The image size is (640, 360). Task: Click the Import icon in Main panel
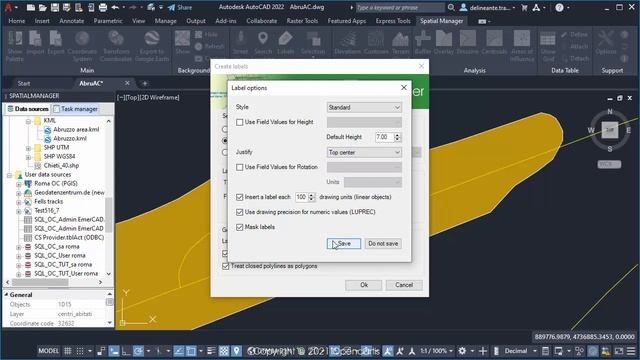pos(35,43)
